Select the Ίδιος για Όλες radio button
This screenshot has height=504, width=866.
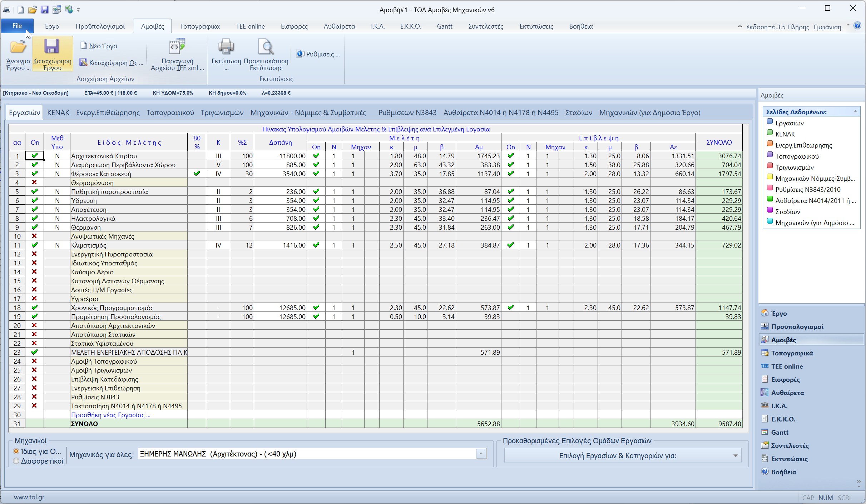tap(16, 451)
